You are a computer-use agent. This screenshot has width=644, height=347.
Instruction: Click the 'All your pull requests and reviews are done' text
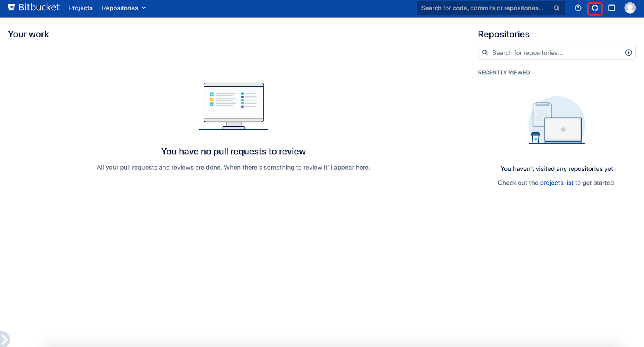click(x=233, y=167)
